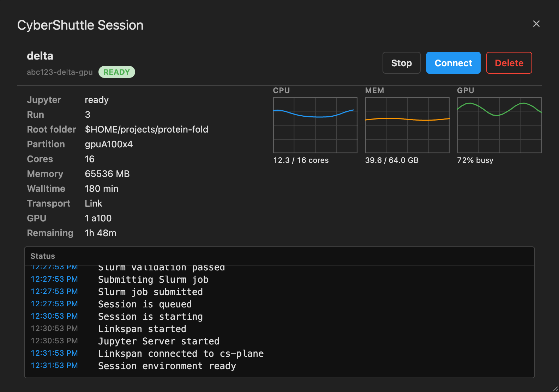The width and height of the screenshot is (559, 392).
Task: Open the GPU usage chart
Action: tap(499, 125)
